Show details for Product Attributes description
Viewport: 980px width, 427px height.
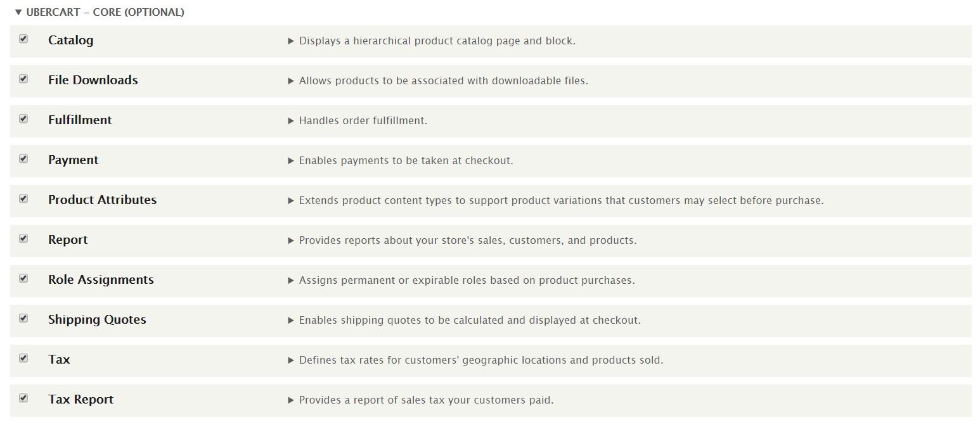pyautogui.click(x=291, y=201)
